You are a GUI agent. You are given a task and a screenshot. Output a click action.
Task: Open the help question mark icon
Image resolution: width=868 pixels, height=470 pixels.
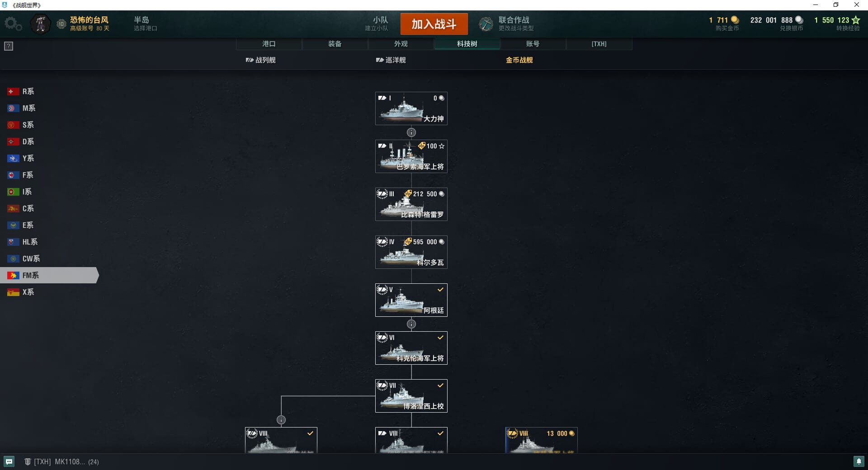coord(9,46)
